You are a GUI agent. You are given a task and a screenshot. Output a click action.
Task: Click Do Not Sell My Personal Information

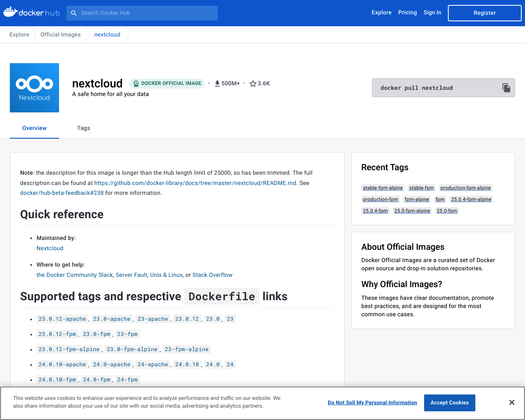click(x=372, y=403)
